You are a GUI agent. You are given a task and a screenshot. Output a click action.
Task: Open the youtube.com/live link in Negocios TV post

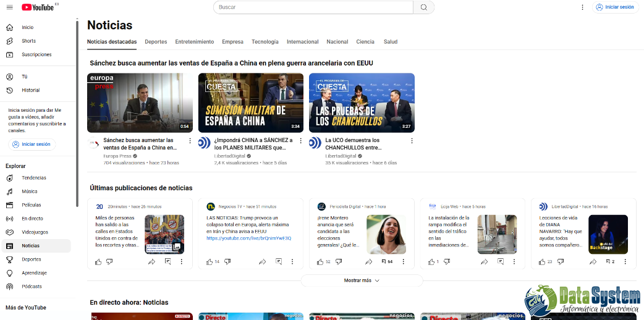coord(249,238)
